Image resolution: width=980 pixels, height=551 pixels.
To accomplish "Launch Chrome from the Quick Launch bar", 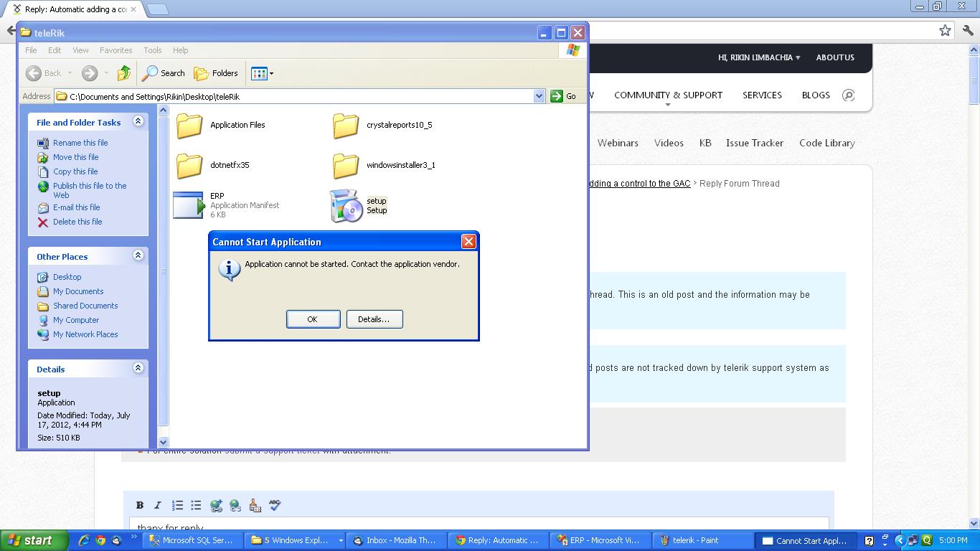I will pos(100,541).
